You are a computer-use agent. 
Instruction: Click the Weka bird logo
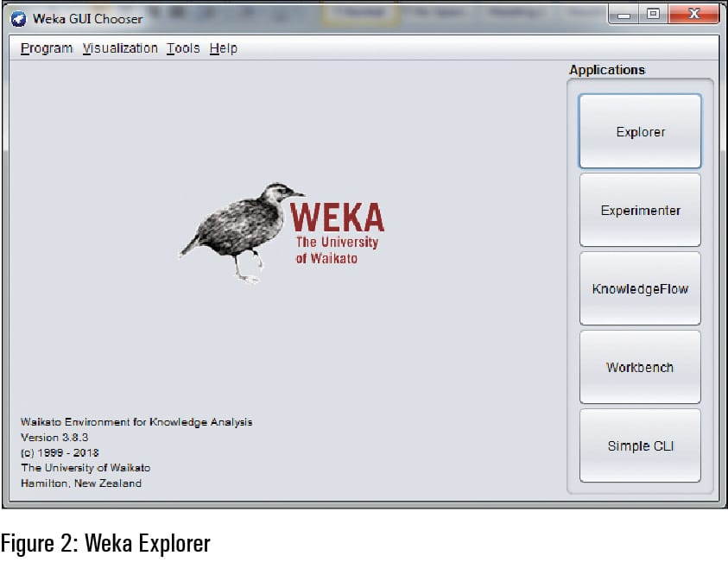pos(242,232)
